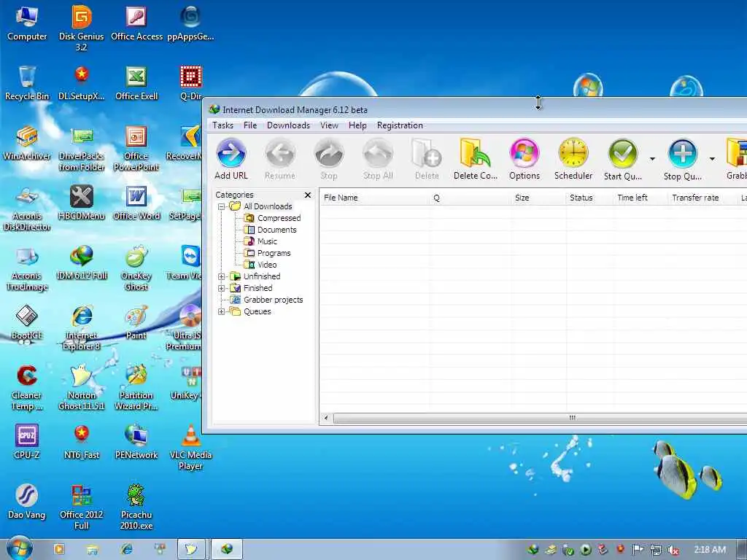Open Stop Queue dropdown arrow

[x=712, y=159]
